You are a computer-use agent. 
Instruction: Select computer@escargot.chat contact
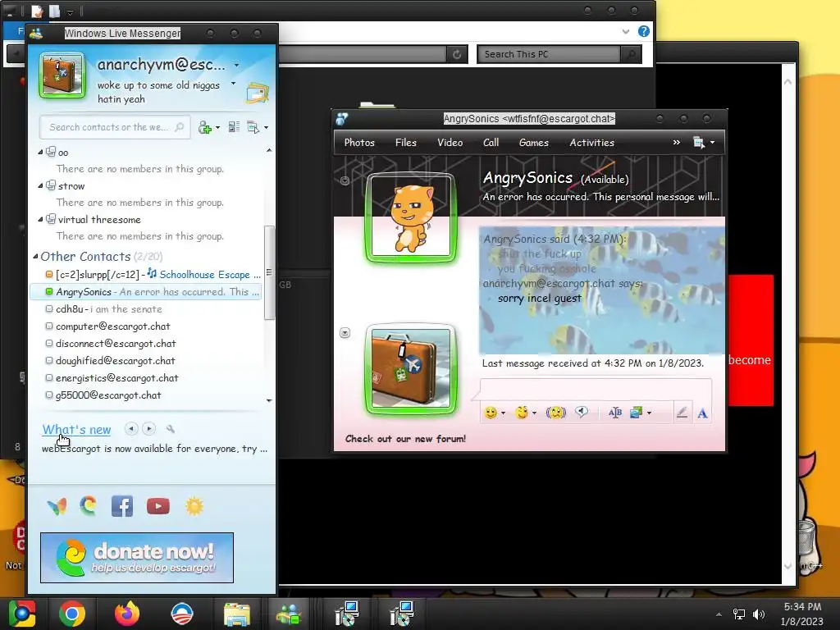(146, 326)
